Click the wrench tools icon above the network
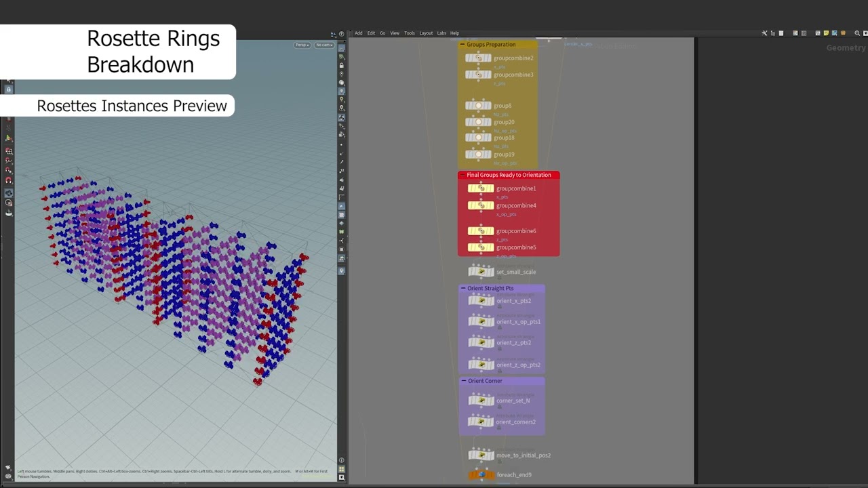Image resolution: width=868 pixels, height=488 pixels. tap(764, 33)
